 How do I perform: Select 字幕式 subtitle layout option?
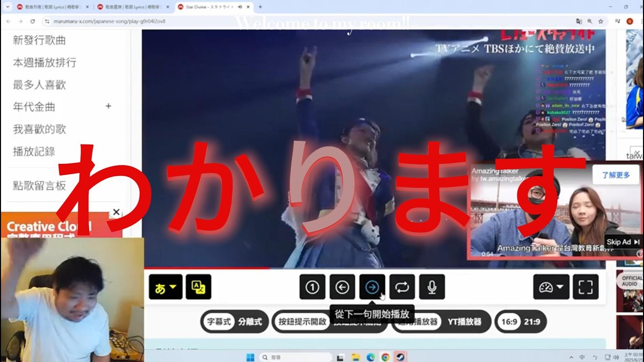click(x=219, y=322)
